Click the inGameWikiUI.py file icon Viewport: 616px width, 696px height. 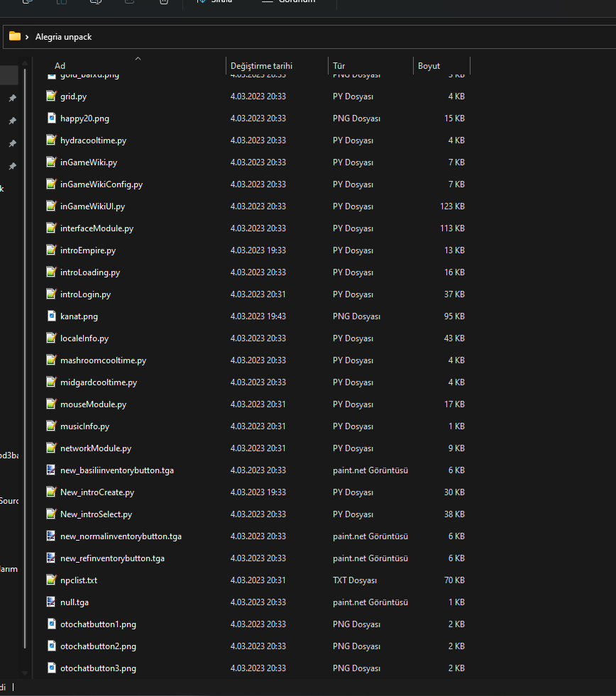52,206
